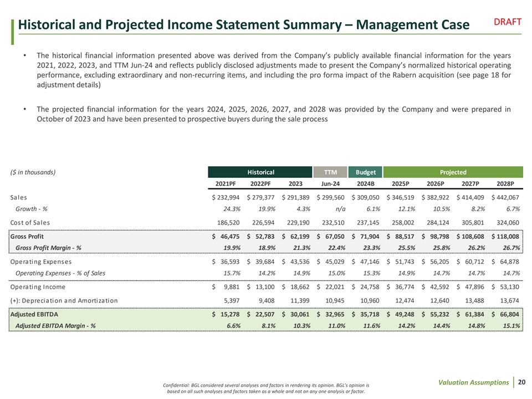
Task: Click the 2026P column heading
Action: coord(436,183)
